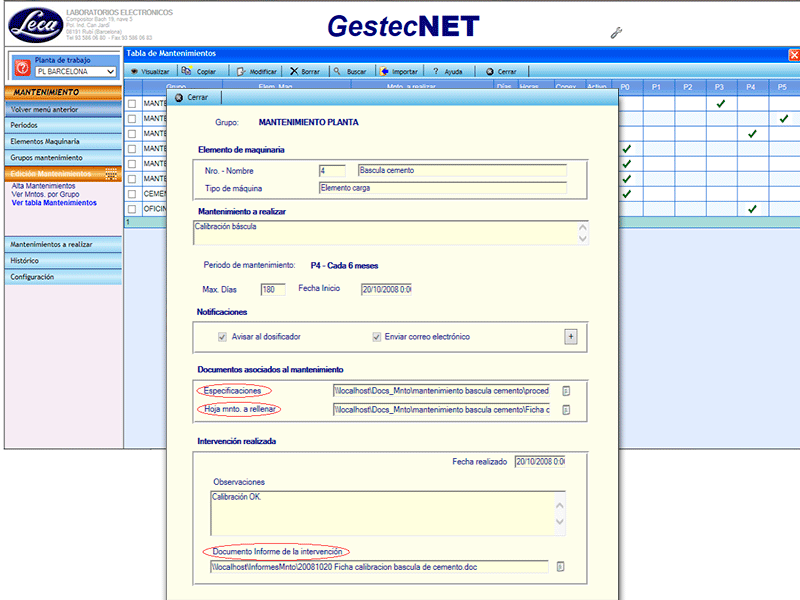Click the down arrow in the Observaciones box
Screen dimensions: 800x600
tap(560, 521)
